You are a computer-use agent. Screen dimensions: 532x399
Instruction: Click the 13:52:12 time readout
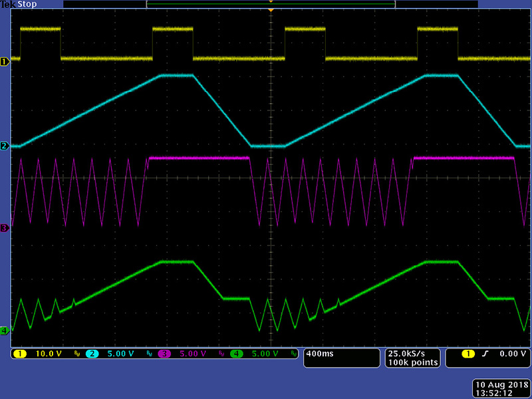tap(494, 393)
